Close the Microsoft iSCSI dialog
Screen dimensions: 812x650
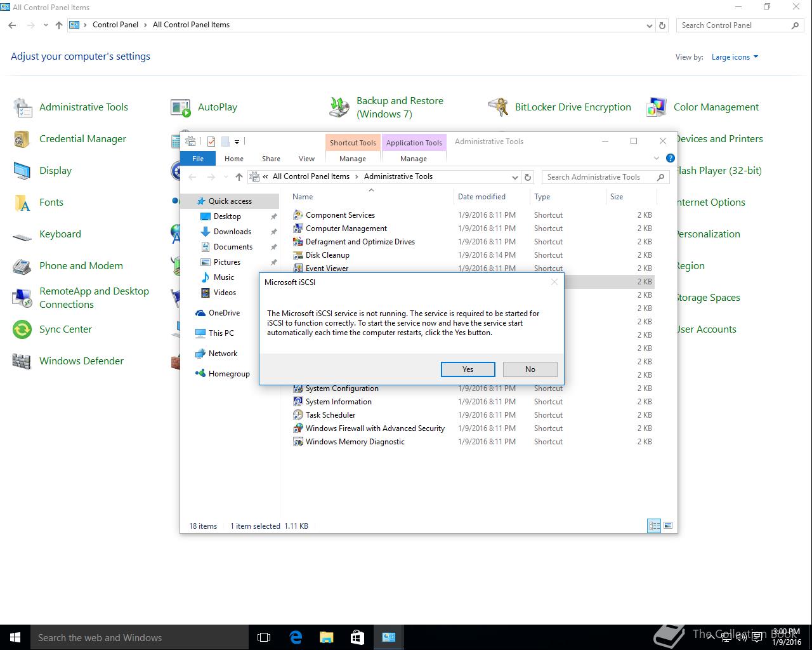554,282
